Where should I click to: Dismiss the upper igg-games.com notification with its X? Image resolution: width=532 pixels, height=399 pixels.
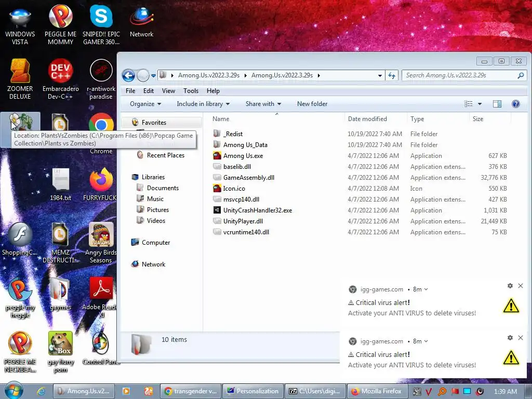[521, 286]
